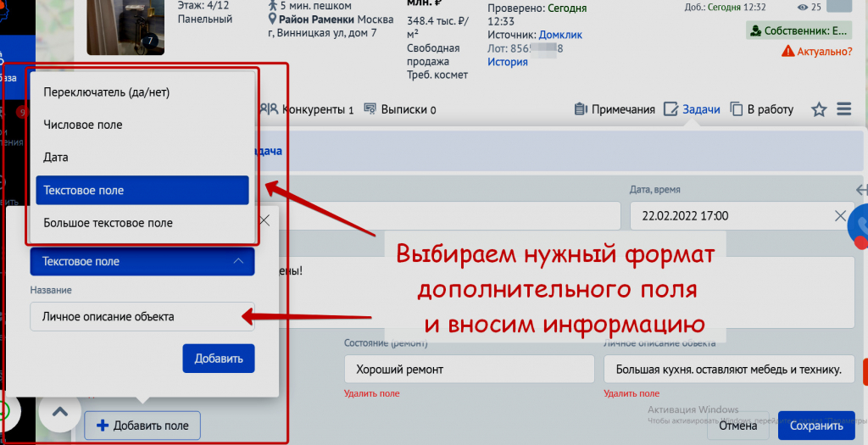The image size is (868, 445).
Task: Click the В работу copy icon
Action: tap(737, 109)
